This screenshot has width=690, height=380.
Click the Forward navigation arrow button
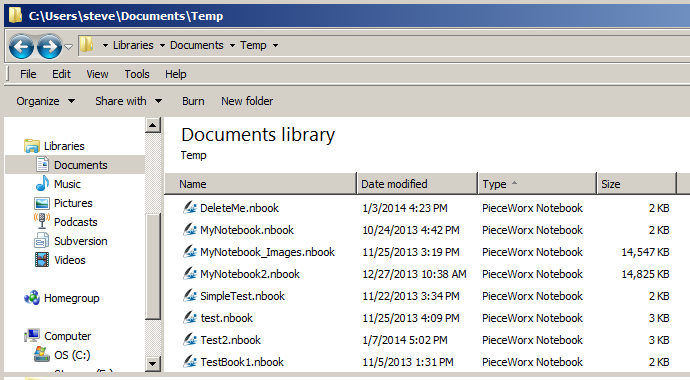point(49,46)
